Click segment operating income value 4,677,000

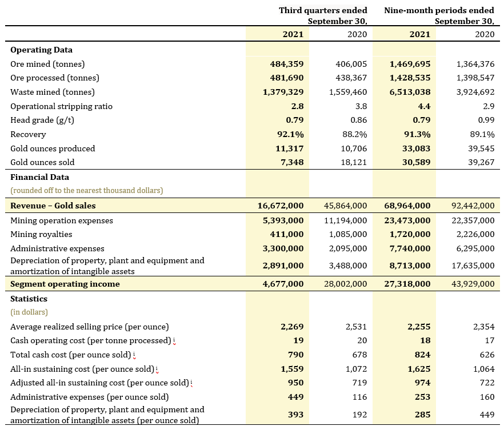[x=283, y=284]
